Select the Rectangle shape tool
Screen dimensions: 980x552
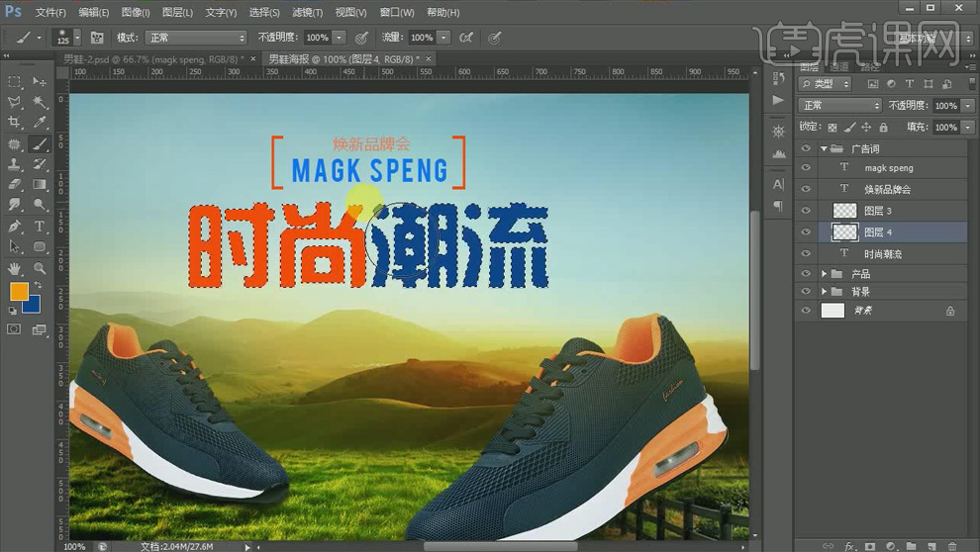click(40, 246)
